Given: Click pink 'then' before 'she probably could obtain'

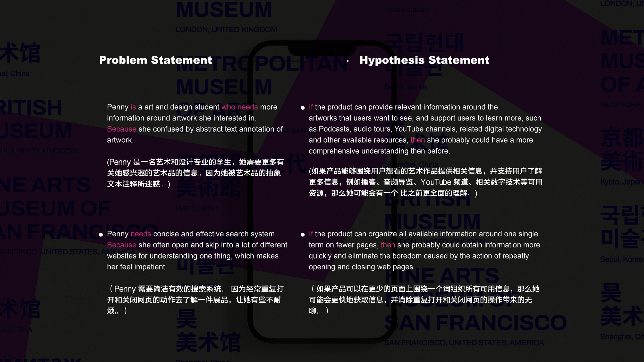Looking at the screenshot, I should point(388,245).
